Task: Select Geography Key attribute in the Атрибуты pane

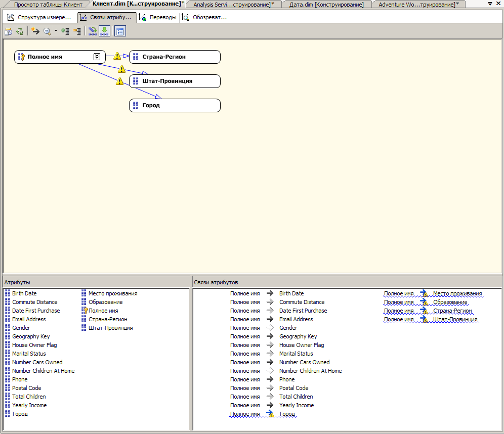Action: (31, 337)
